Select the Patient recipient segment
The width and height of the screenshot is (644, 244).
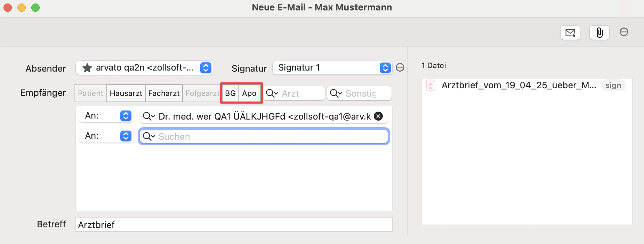pyautogui.click(x=90, y=93)
